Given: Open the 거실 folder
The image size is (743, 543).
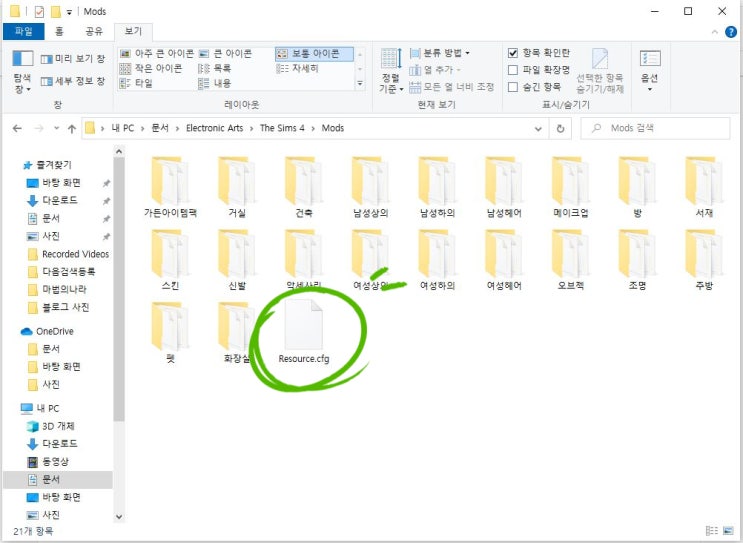Looking at the screenshot, I should 237,188.
